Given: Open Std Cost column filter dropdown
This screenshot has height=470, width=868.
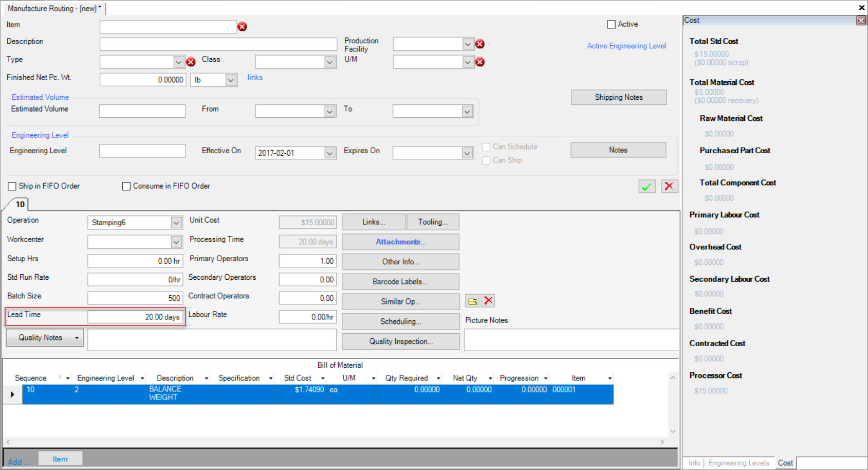Looking at the screenshot, I should (323, 378).
